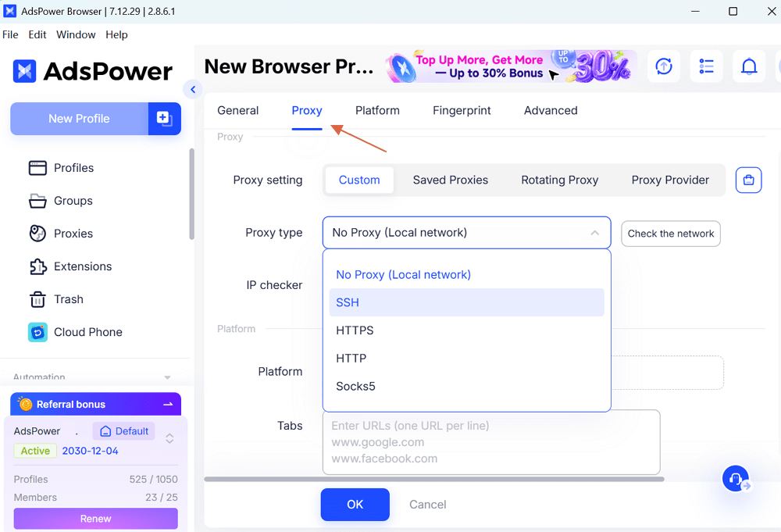Open Profiles from the sidebar

coord(61,168)
